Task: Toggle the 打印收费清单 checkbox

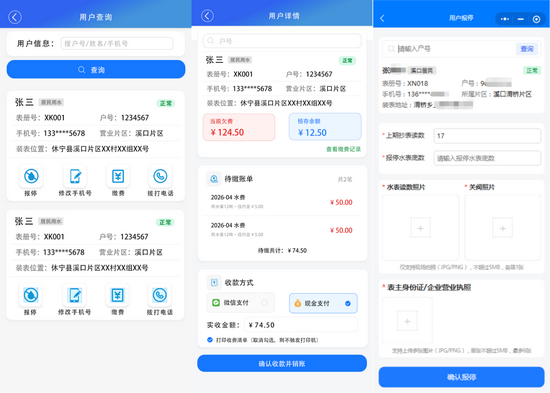Action: click(x=210, y=340)
